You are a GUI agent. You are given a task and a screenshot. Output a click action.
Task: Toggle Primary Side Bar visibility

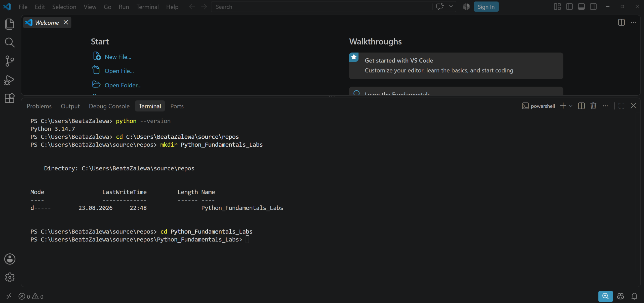click(569, 7)
